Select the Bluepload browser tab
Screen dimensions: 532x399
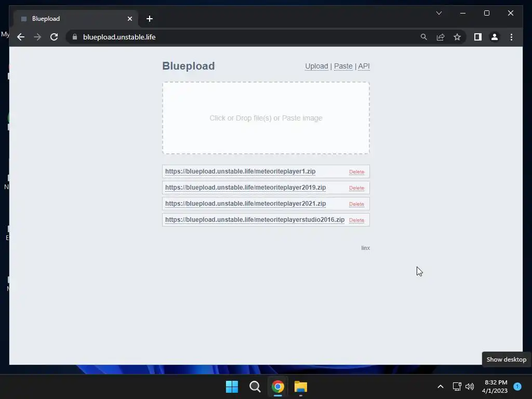[x=76, y=19]
